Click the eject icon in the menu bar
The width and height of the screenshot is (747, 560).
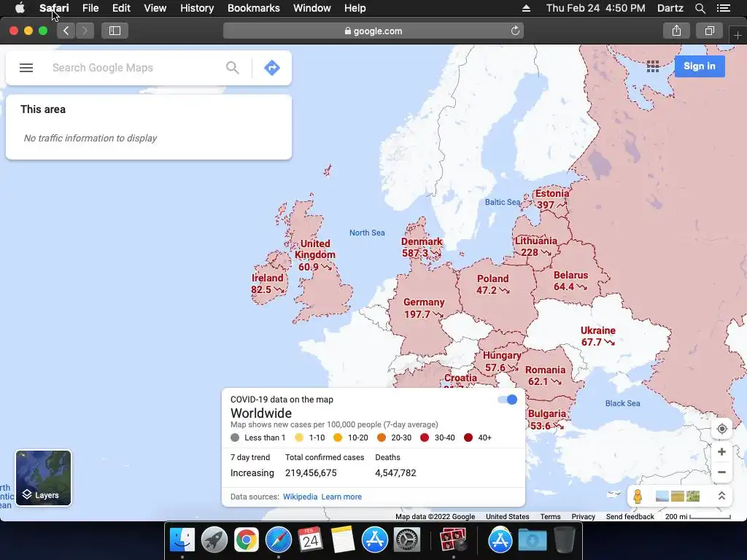point(526,8)
